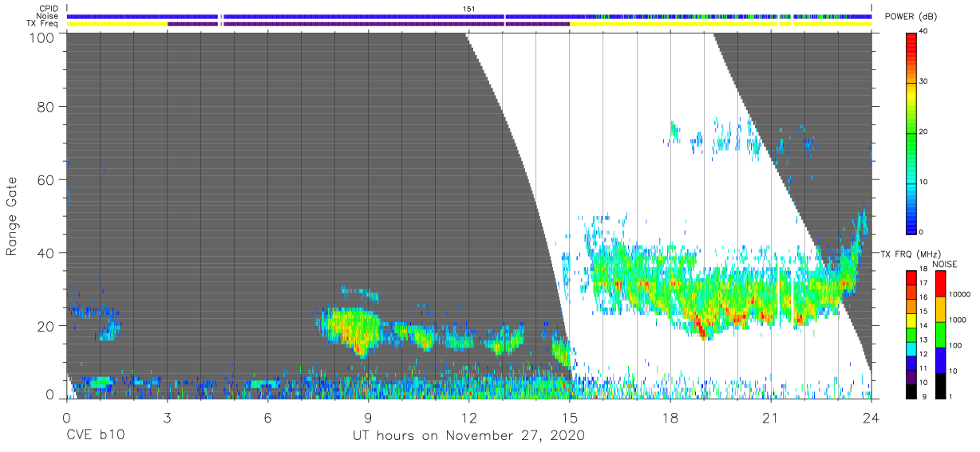
Task: Click the '1000' label on the NOISE legend
Action: (957, 320)
